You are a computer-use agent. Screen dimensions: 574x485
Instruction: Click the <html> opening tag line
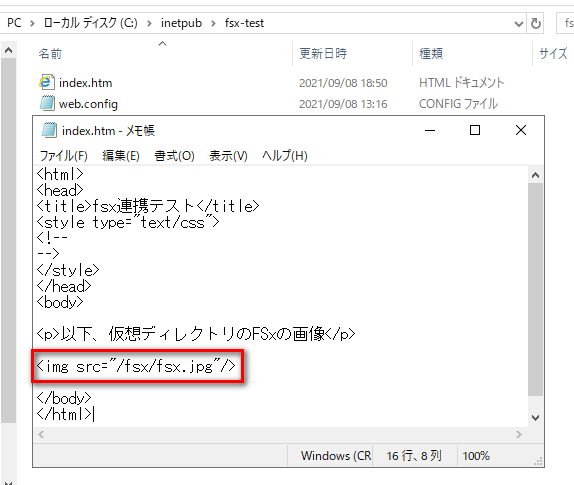60,174
